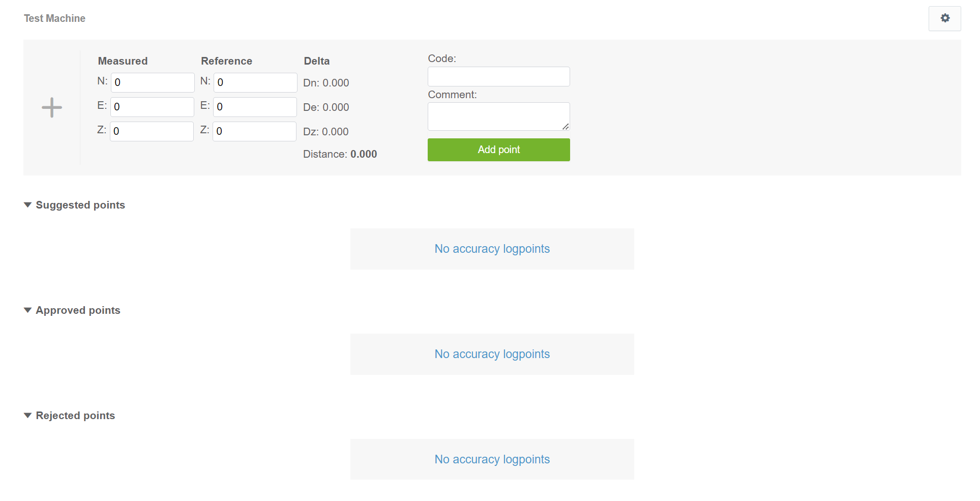Viewport: 980px width, 501px height.
Task: Click No accuracy logpoints under Suggested points
Action: 492,249
